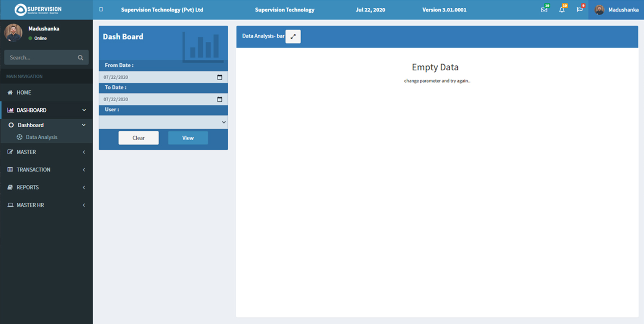Click the Clear button

(x=139, y=138)
